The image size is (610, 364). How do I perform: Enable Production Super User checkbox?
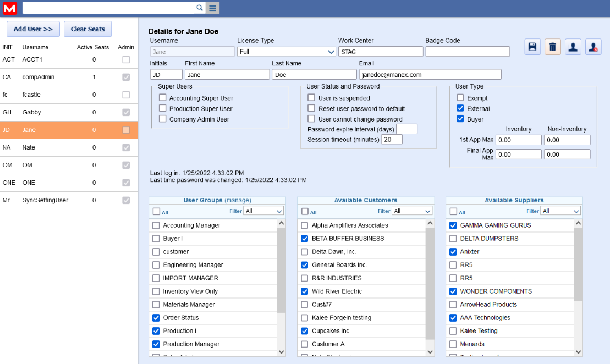point(163,108)
